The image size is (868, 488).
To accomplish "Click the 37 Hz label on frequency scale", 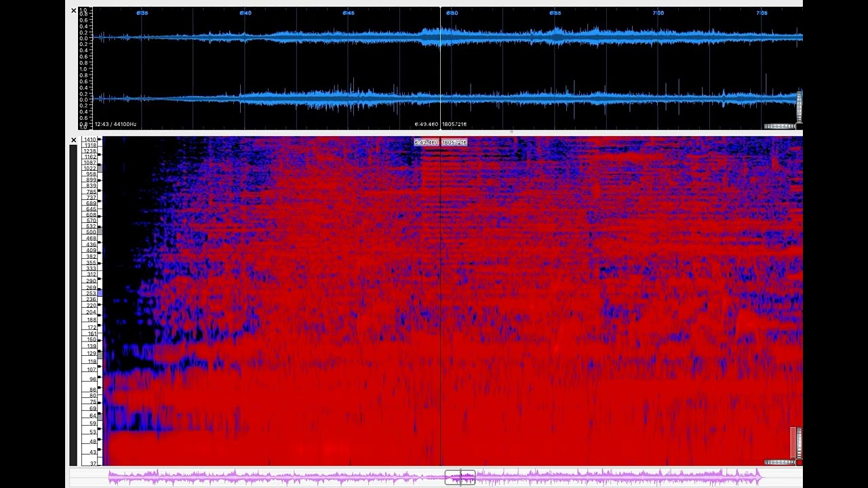I will (x=93, y=464).
